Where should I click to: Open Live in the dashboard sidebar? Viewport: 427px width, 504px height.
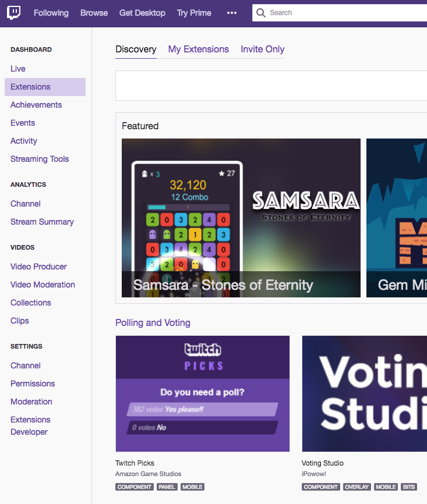tap(17, 69)
